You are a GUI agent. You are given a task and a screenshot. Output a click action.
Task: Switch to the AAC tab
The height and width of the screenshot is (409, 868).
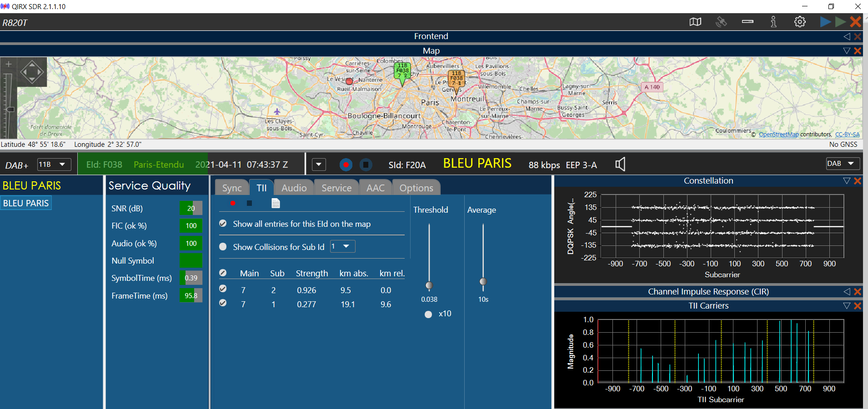pos(376,188)
